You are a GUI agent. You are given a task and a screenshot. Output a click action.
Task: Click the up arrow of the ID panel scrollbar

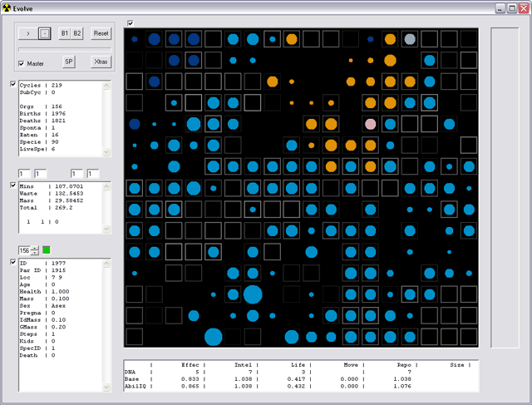pos(106,263)
